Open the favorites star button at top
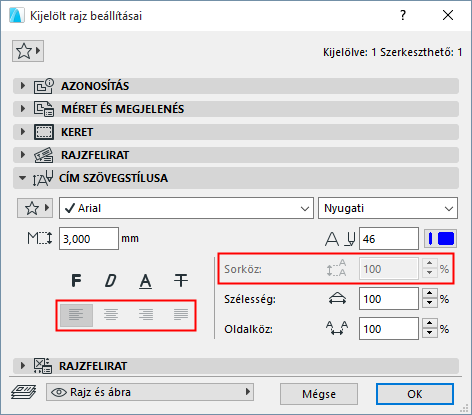 click(28, 51)
